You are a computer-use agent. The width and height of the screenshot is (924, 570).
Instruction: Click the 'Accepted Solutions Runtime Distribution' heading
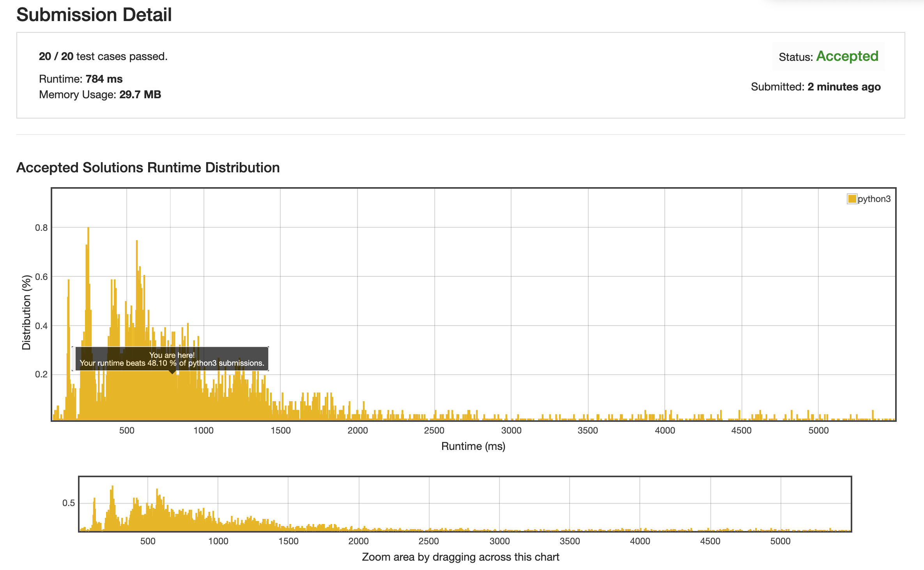[x=148, y=168]
